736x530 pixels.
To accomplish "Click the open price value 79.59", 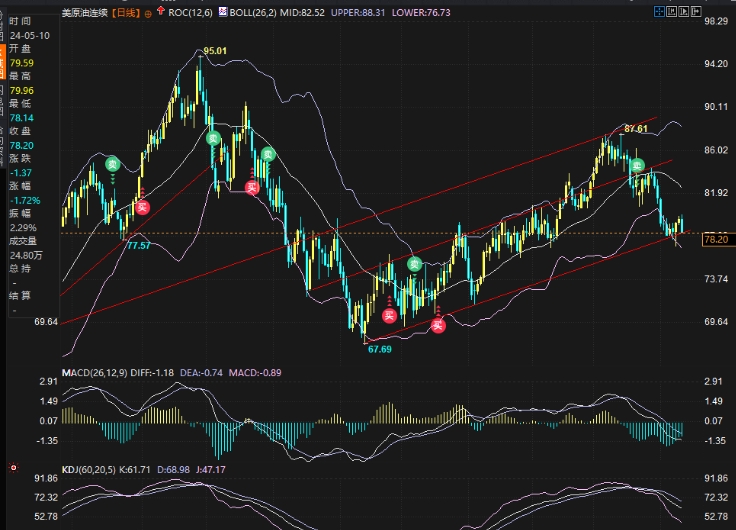I will point(22,63).
